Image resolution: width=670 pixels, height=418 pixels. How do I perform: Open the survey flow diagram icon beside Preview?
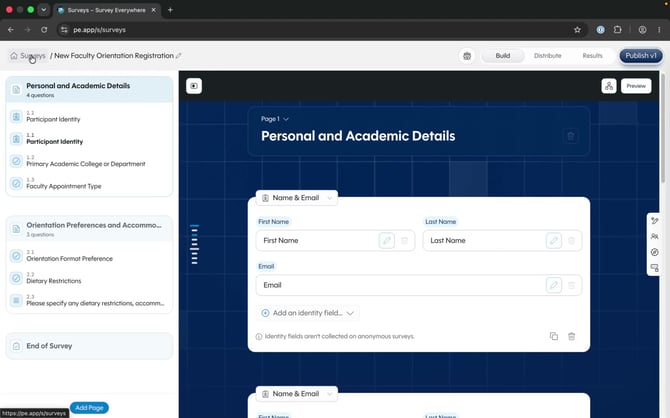click(x=609, y=86)
